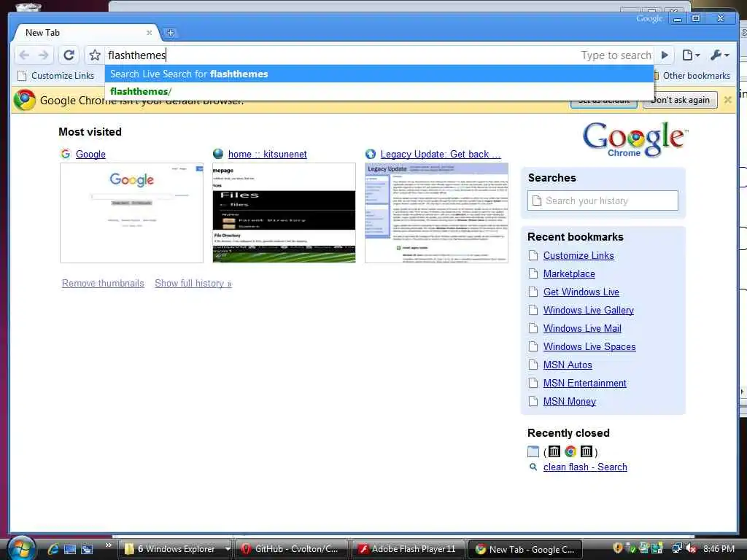Click the 8:46 PM taskbar clock

(719, 548)
